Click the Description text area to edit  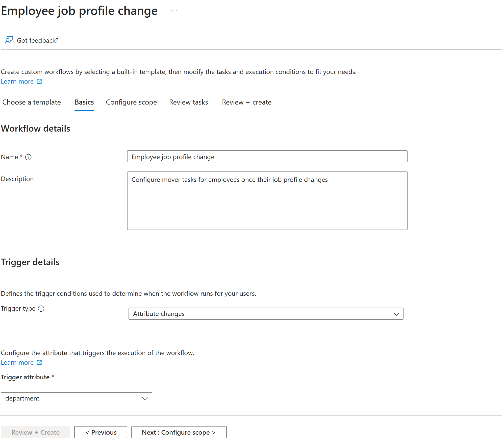pyautogui.click(x=267, y=201)
